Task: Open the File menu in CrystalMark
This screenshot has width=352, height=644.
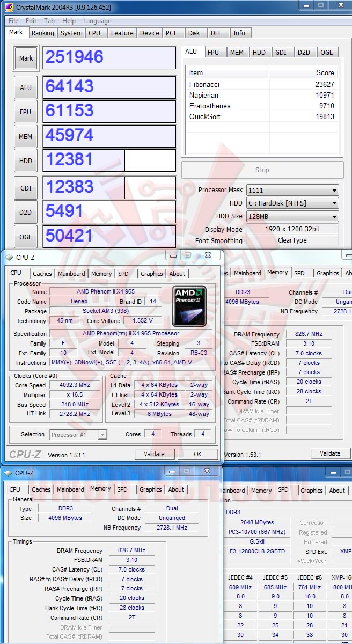Action: 13,21
